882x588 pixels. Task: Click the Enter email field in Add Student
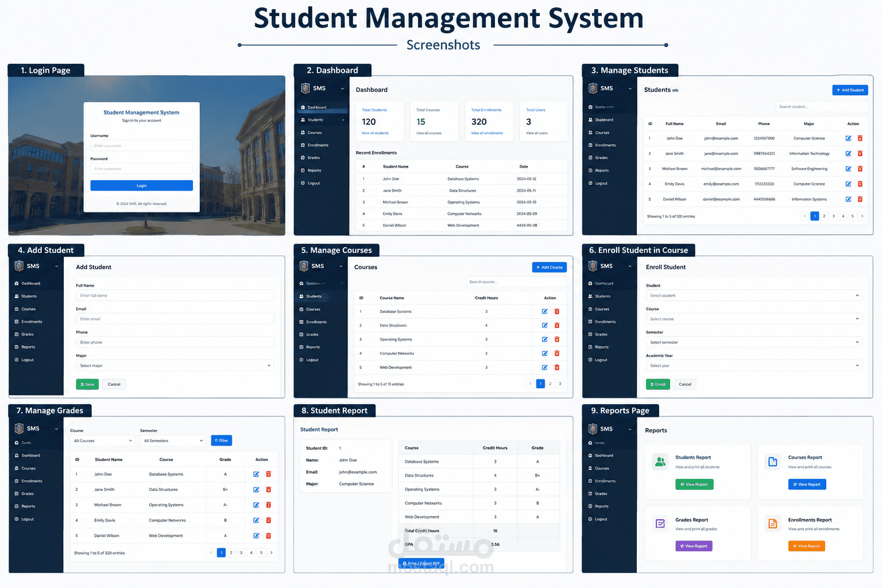(x=175, y=319)
